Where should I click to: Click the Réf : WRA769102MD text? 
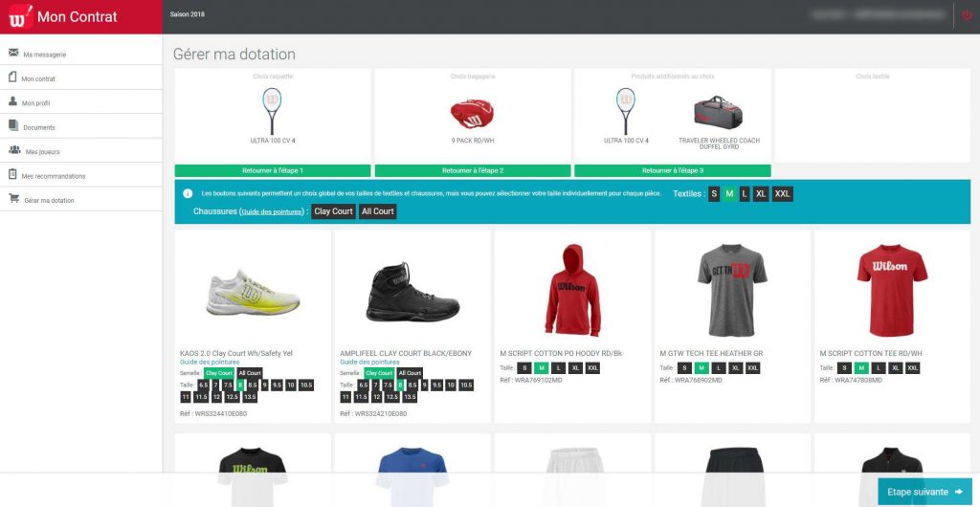click(530, 380)
